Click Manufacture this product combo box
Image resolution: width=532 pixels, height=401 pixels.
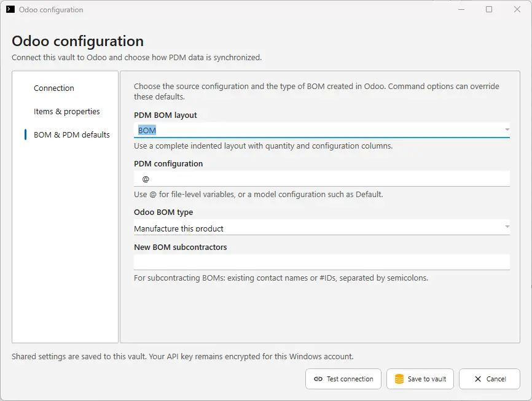322,227
